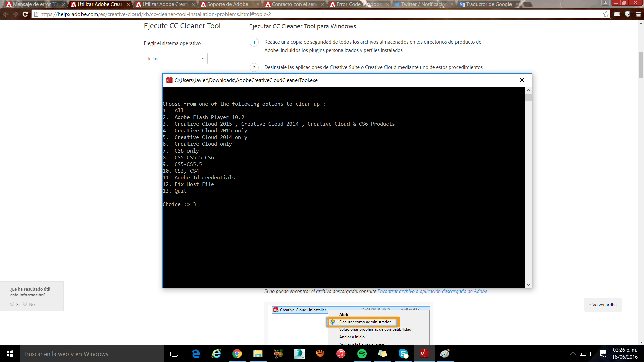Open Skype from the taskbar
This screenshot has height=362, width=644.
[403, 354]
